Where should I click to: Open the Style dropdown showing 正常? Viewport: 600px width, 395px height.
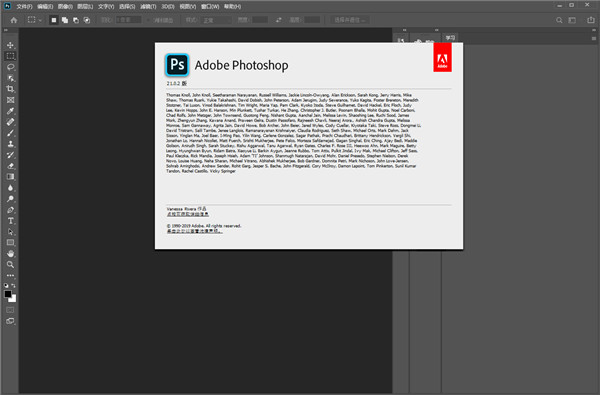pos(216,20)
